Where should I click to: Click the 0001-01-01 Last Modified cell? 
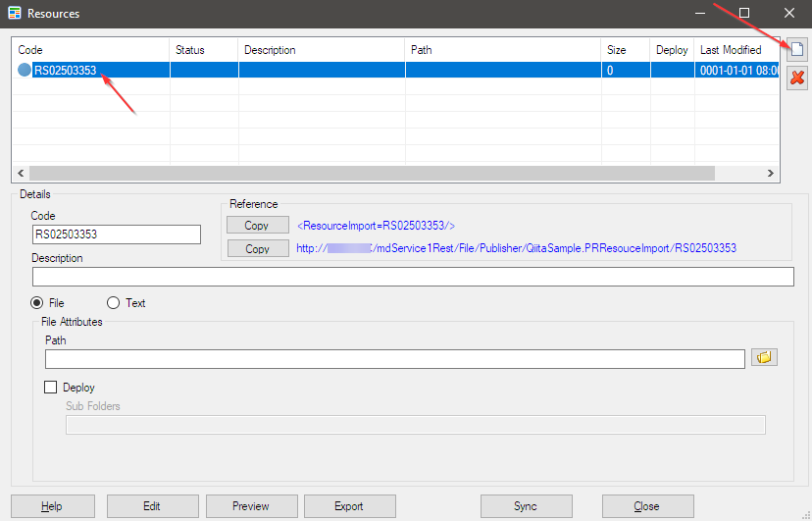[x=736, y=70]
